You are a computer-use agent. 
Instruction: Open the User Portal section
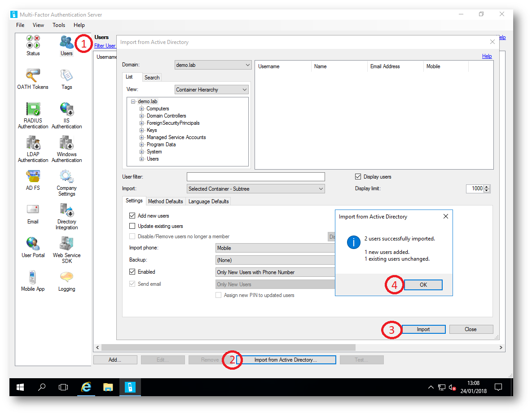(33, 247)
